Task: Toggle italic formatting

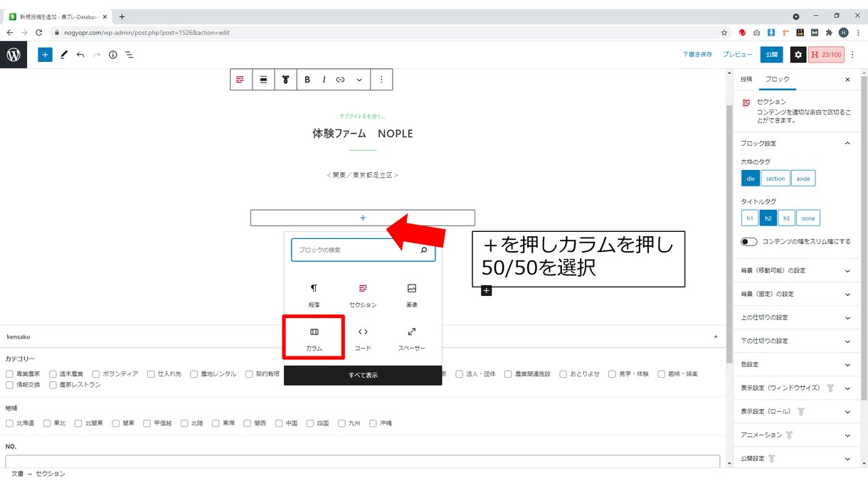Action: point(324,80)
